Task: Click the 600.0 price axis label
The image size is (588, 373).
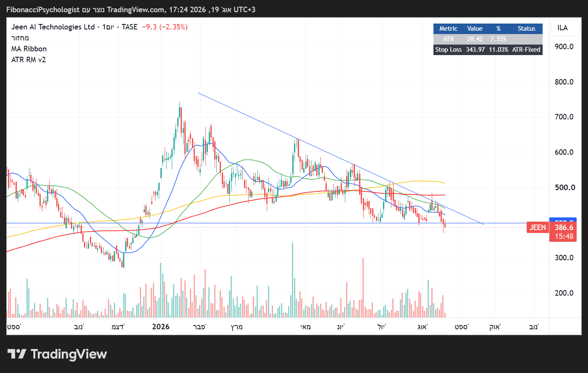Action: pos(564,152)
